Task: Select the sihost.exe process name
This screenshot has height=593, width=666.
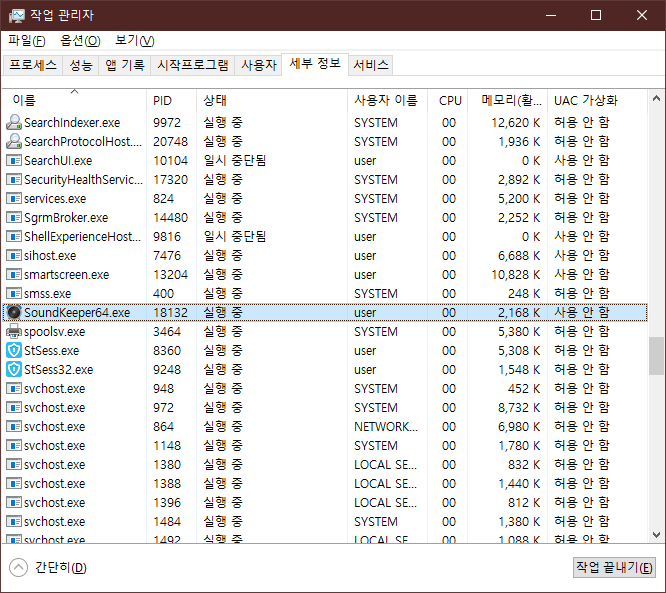Action: coord(50,256)
